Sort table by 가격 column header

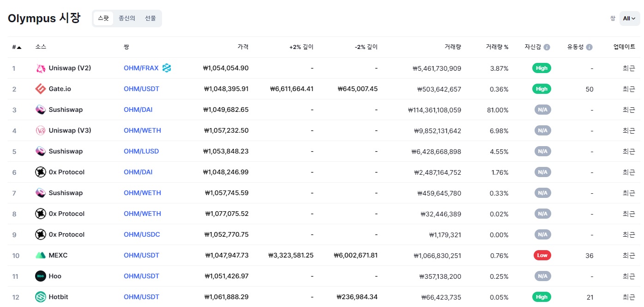pos(243,47)
